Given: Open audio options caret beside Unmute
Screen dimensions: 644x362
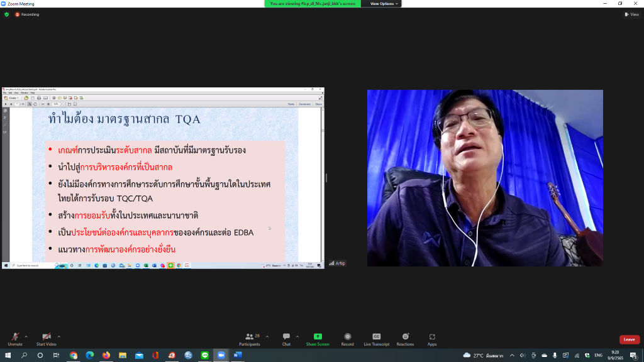Looking at the screenshot, I should pos(26,337).
